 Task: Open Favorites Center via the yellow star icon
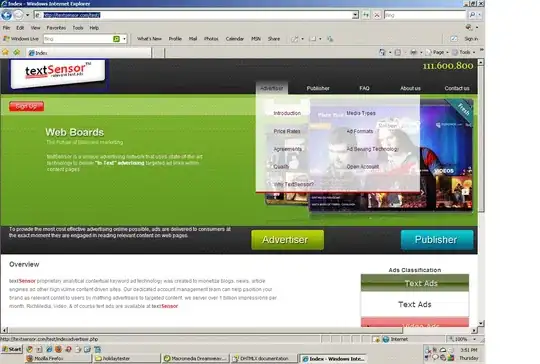[x=5, y=52]
